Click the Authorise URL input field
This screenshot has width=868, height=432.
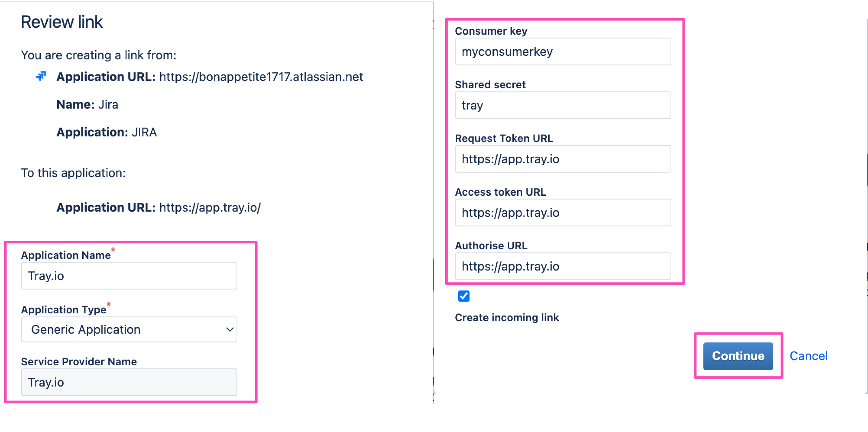pyautogui.click(x=563, y=266)
